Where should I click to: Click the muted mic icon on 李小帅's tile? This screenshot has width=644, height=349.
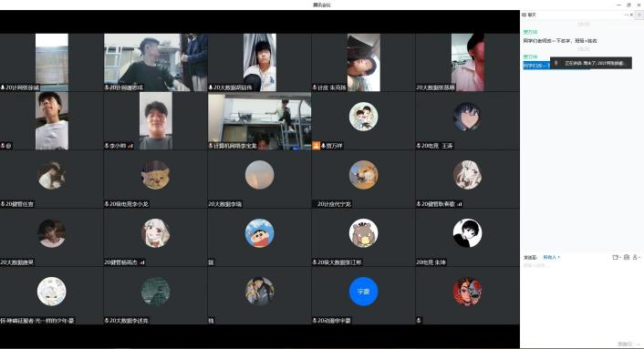click(x=107, y=146)
